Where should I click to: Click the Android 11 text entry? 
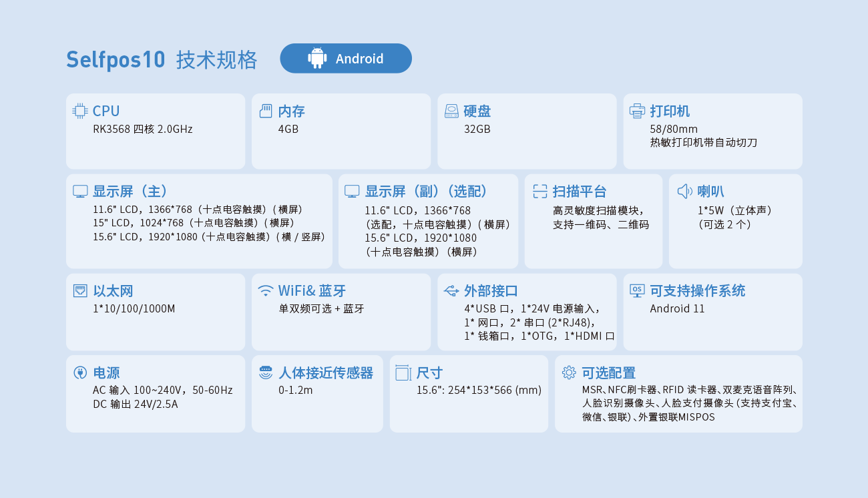(678, 308)
